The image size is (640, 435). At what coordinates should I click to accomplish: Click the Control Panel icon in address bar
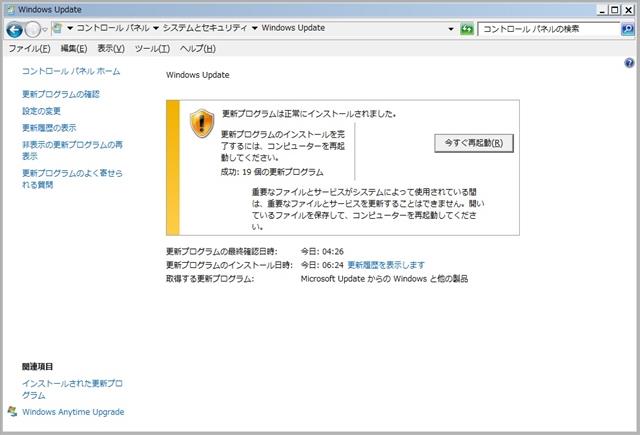click(58, 28)
